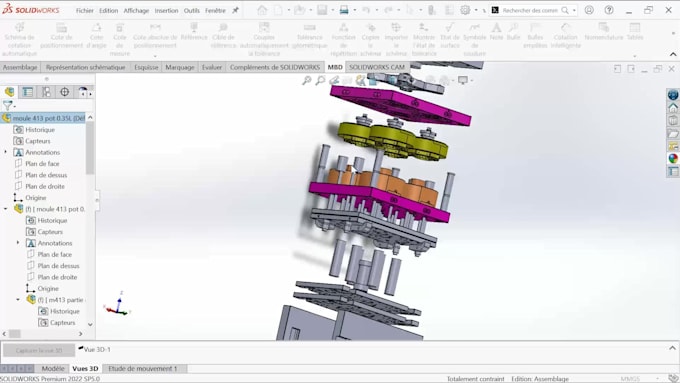Open the Options gear dropdown arrow
Image resolution: width=680 pixels, height=383 pixels.
pyautogui.click(x=476, y=10)
